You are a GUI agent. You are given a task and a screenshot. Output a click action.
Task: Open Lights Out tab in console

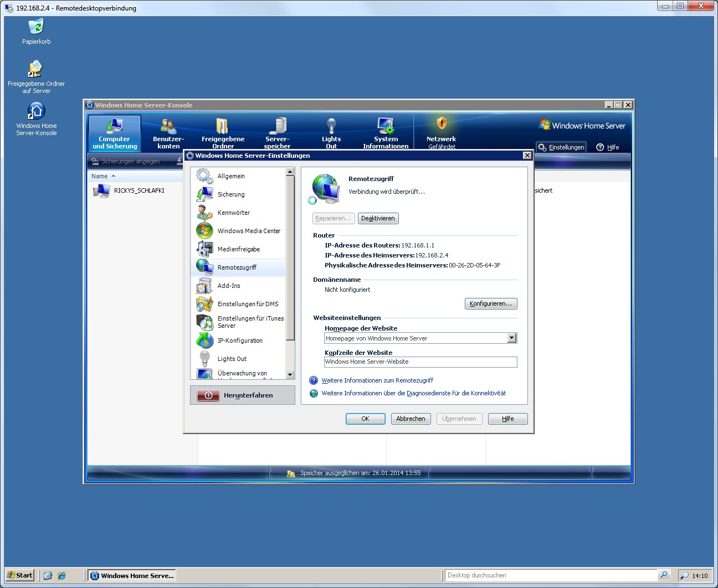331,133
